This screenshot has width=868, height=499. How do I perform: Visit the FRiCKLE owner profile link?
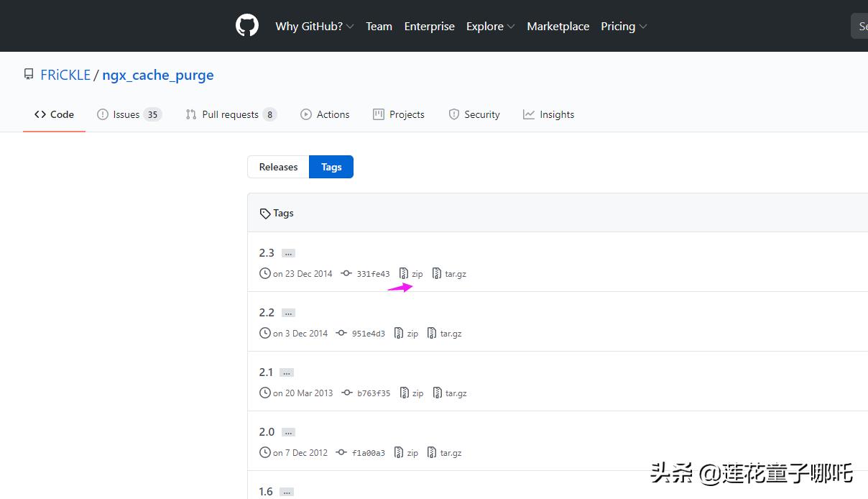click(x=65, y=74)
